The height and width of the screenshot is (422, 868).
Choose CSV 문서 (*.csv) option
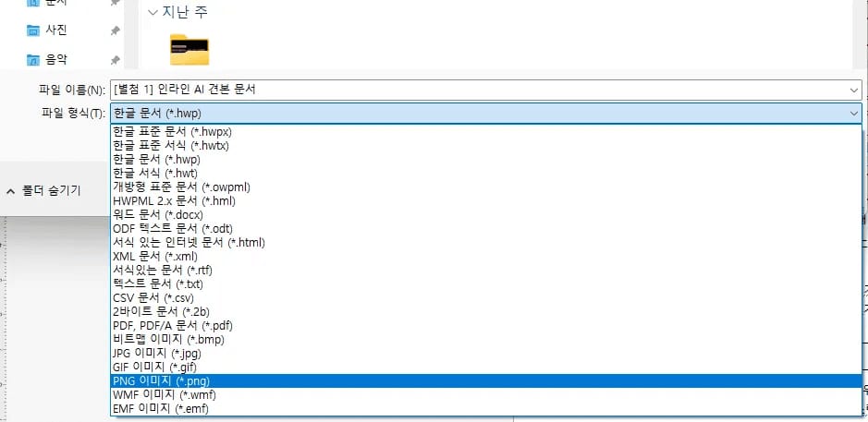(x=486, y=298)
